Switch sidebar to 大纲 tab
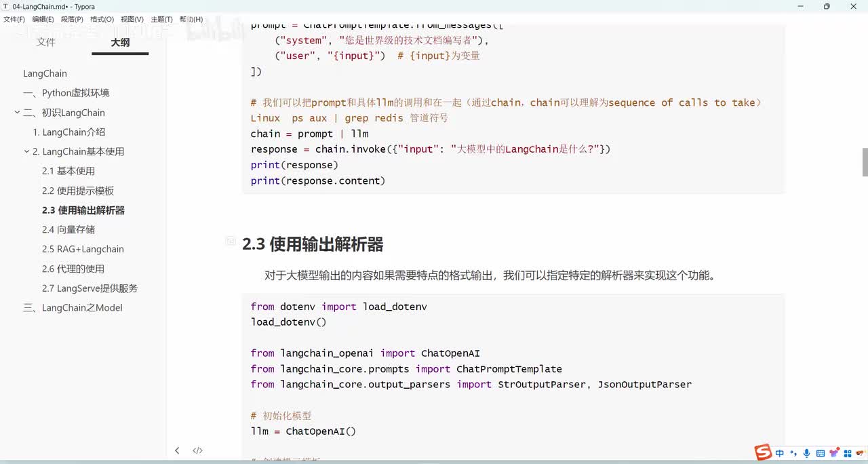Viewport: 868px width, 464px height. tap(120, 42)
